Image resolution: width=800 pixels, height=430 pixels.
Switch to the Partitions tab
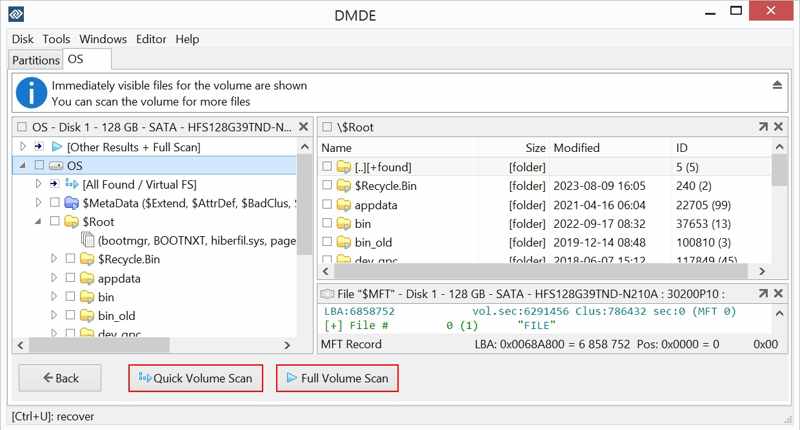point(36,60)
